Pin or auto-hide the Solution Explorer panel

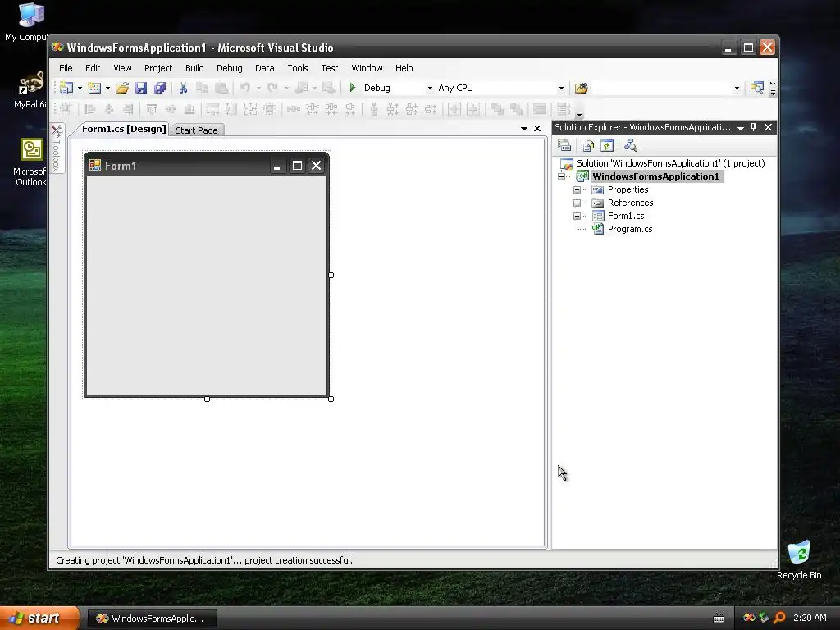[x=753, y=127]
